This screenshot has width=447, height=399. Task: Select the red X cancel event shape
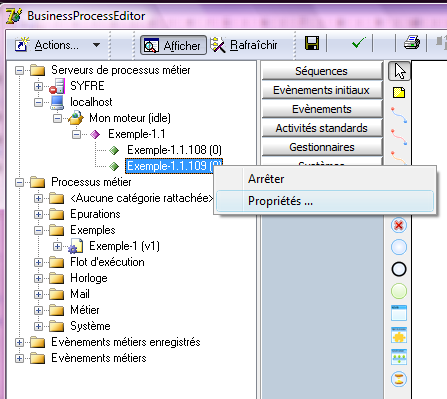(399, 225)
